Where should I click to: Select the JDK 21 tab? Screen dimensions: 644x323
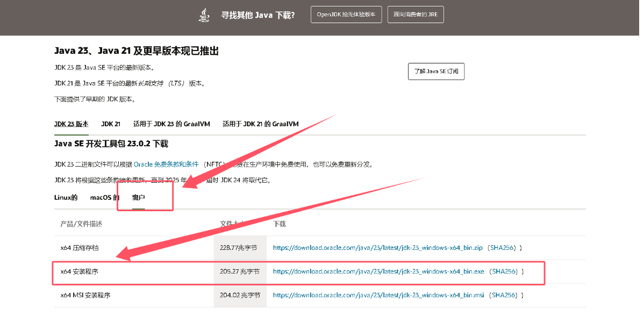(111, 124)
